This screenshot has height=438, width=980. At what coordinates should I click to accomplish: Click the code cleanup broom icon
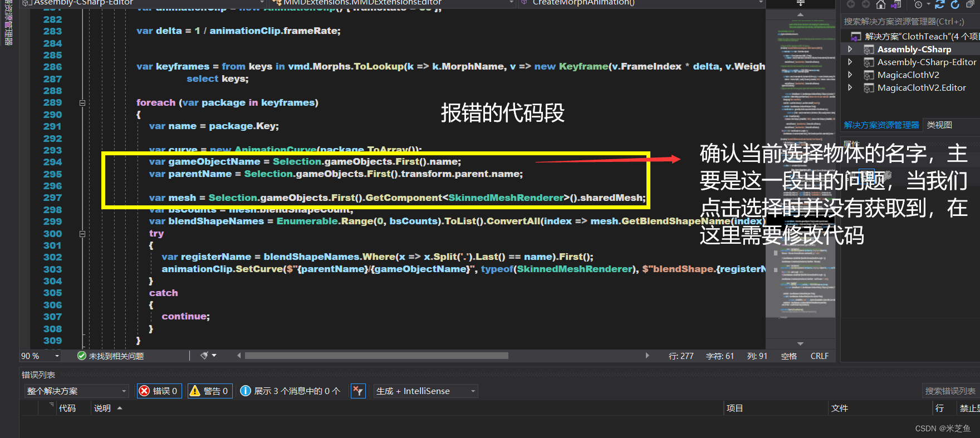pos(204,355)
